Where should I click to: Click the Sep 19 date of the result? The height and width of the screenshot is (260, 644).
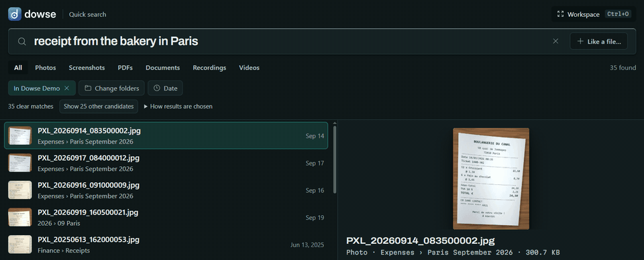tap(315, 218)
